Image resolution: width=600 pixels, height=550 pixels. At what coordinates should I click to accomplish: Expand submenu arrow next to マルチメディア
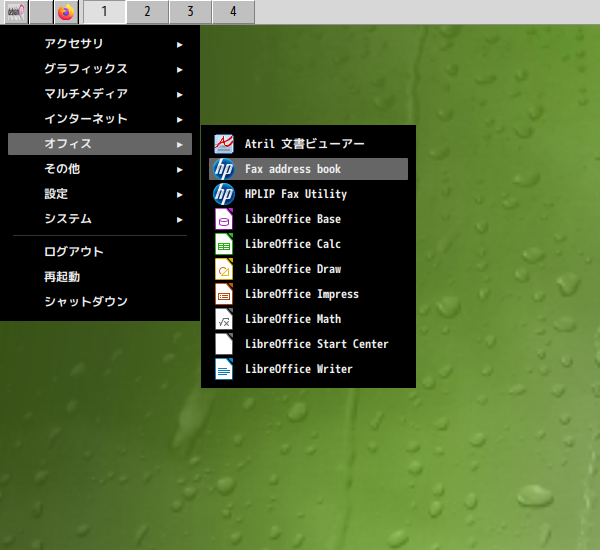pyautogui.click(x=179, y=95)
